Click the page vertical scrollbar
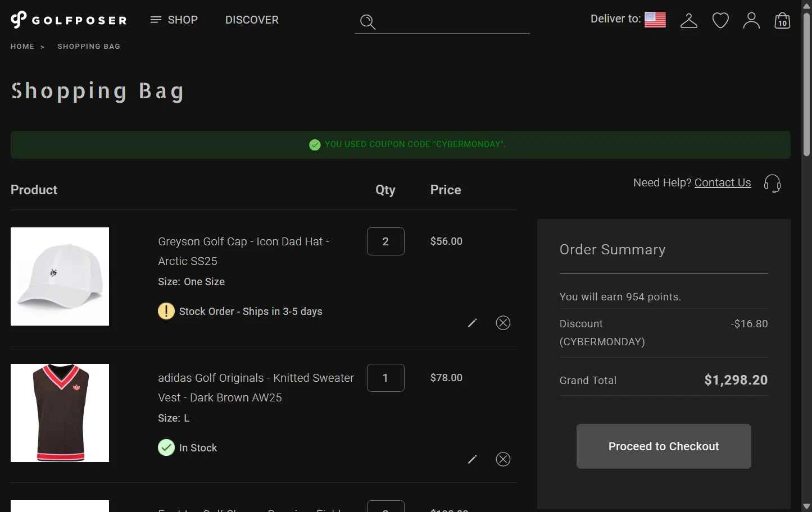The image size is (812, 512). tap(807, 84)
